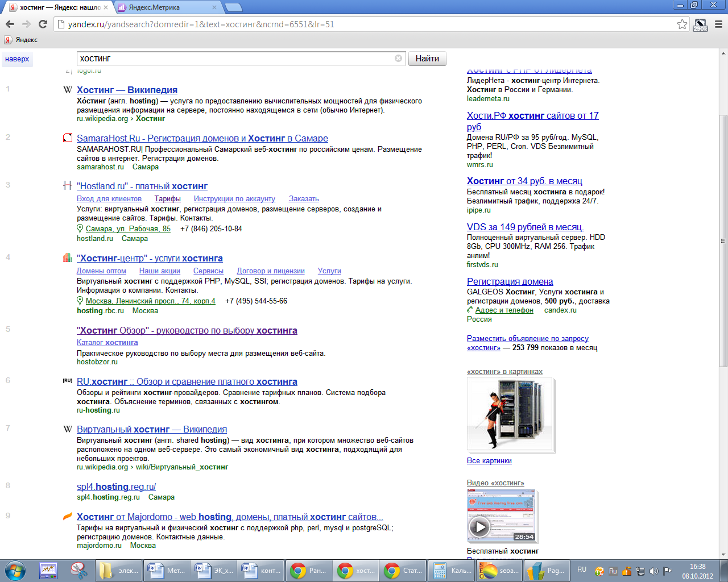Viewport: 728px width, 582px height.
Task: Click map pin icon beside Самара, ул. Рабочая, 85
Action: (x=80, y=228)
